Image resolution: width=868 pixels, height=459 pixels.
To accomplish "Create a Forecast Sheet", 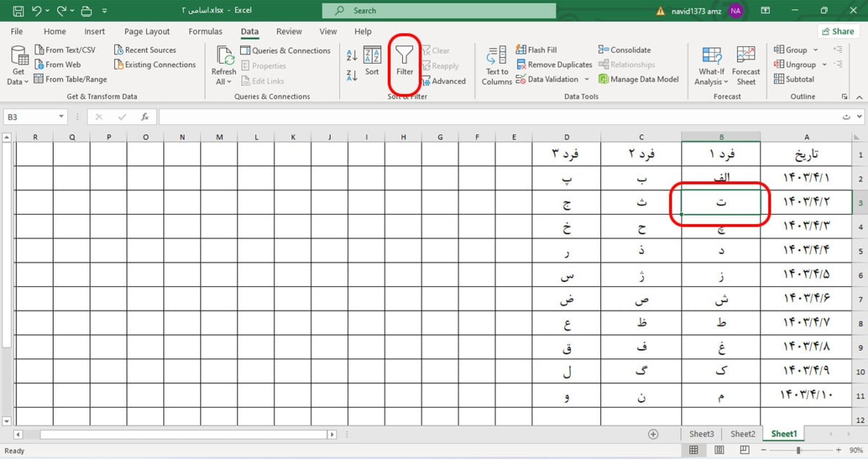I will (x=746, y=66).
